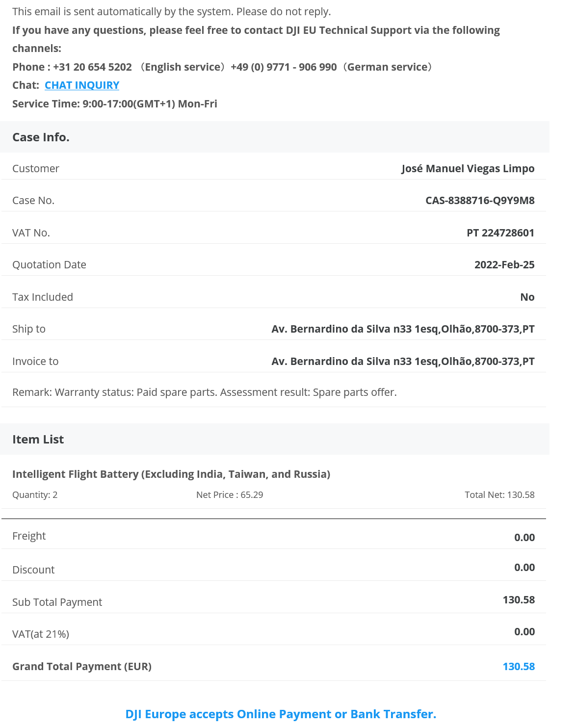The image size is (575, 728).
Task: Click the warranty status Remark line
Action: (205, 392)
